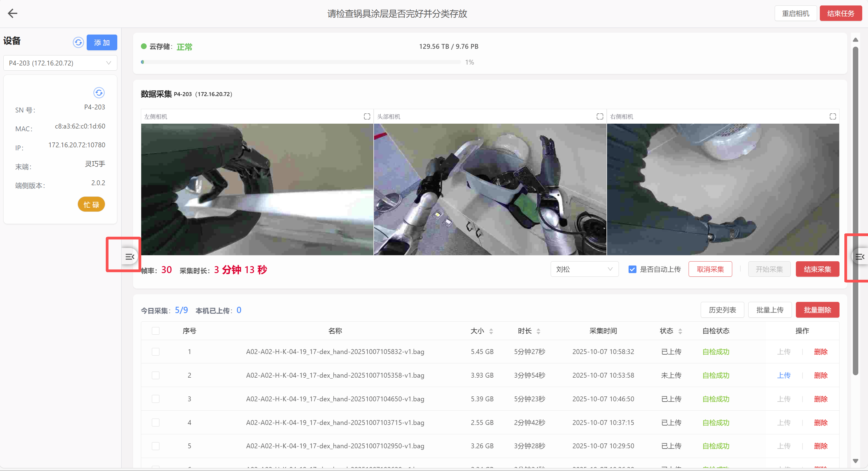Collapse the left device sidebar
The height and width of the screenshot is (471, 868).
click(x=129, y=257)
